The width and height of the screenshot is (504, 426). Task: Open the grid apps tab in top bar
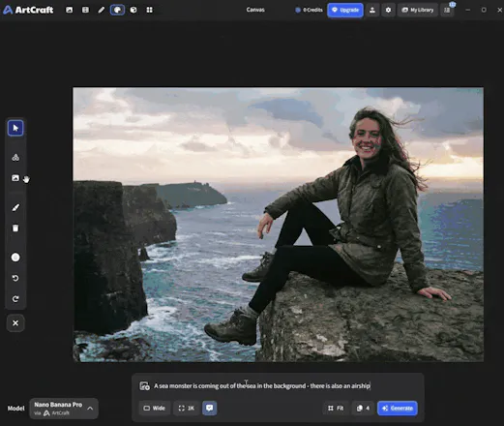[150, 10]
